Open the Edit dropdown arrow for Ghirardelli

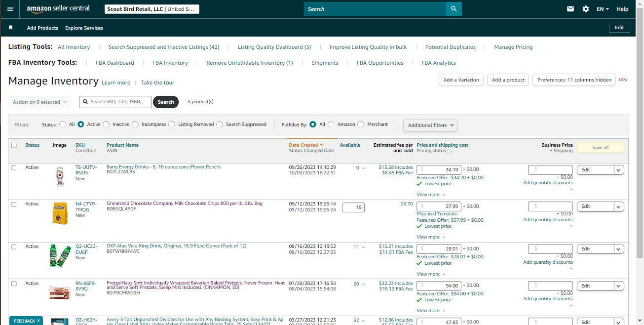pos(619,206)
